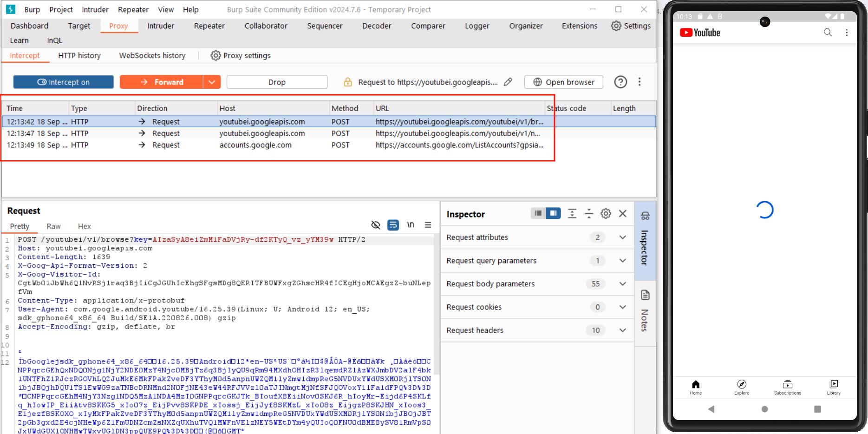Expand Request body parameters section
The height and width of the screenshot is (434, 868).
pos(622,284)
